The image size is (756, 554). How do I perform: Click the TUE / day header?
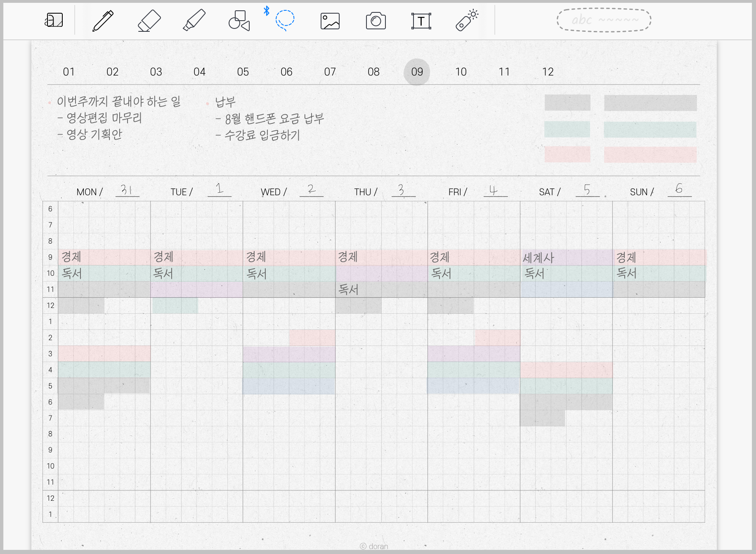click(182, 192)
